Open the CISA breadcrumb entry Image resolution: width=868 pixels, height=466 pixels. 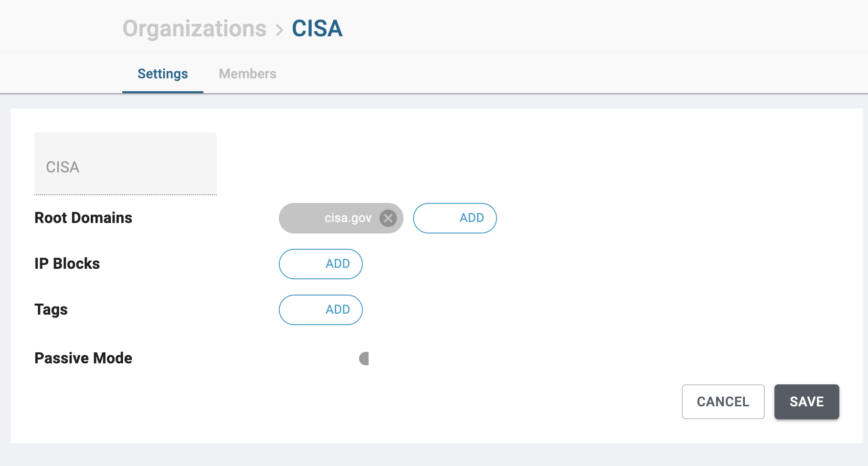point(317,29)
